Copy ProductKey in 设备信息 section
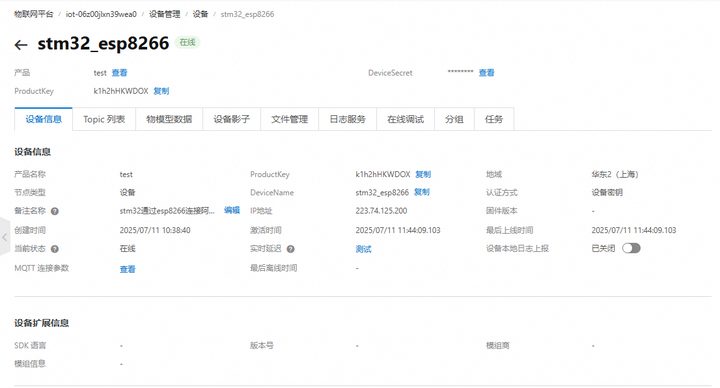This screenshot has height=388, width=720. click(423, 174)
